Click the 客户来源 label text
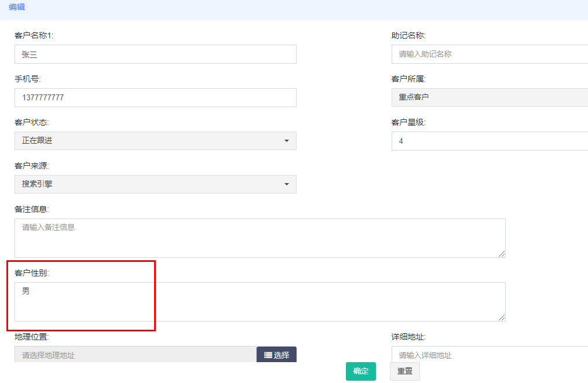This screenshot has width=588, height=383. click(31, 166)
